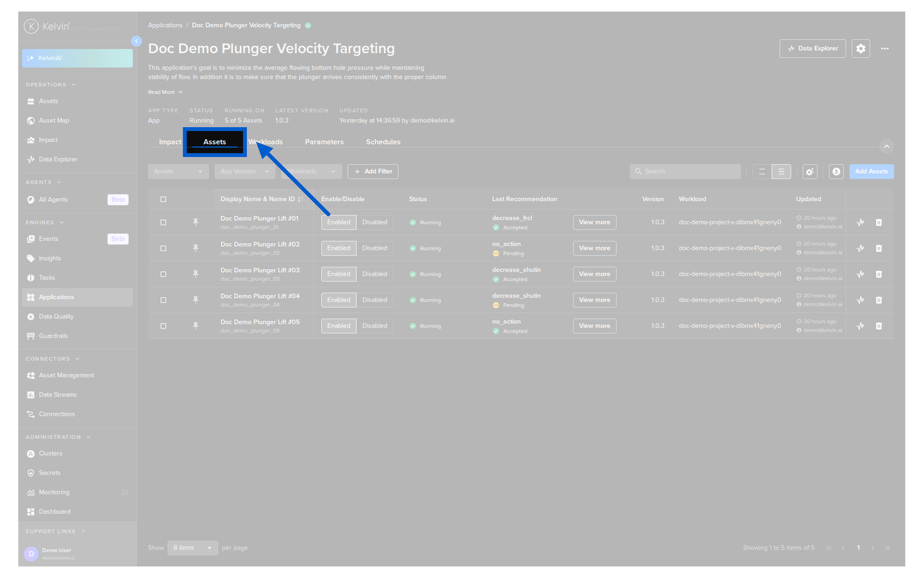924x578 pixels.
Task: Open data explorer for Plunger Lift #02
Action: 860,249
